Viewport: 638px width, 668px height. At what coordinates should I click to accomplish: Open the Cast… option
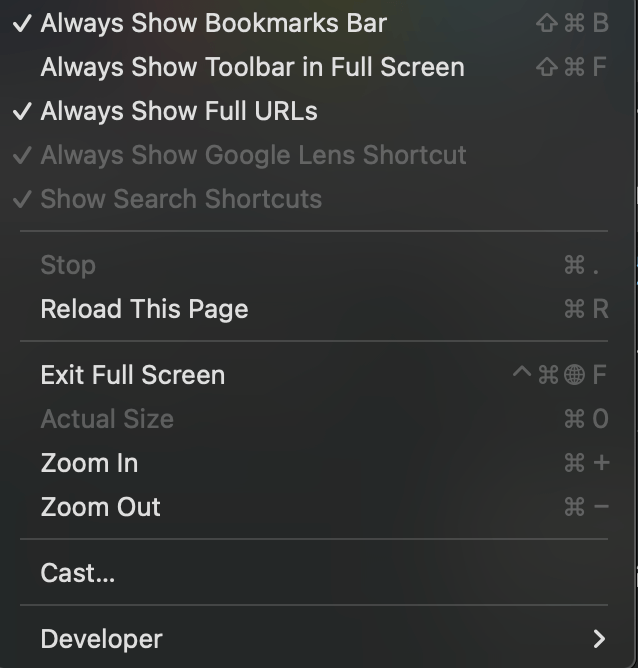pyautogui.click(x=78, y=573)
